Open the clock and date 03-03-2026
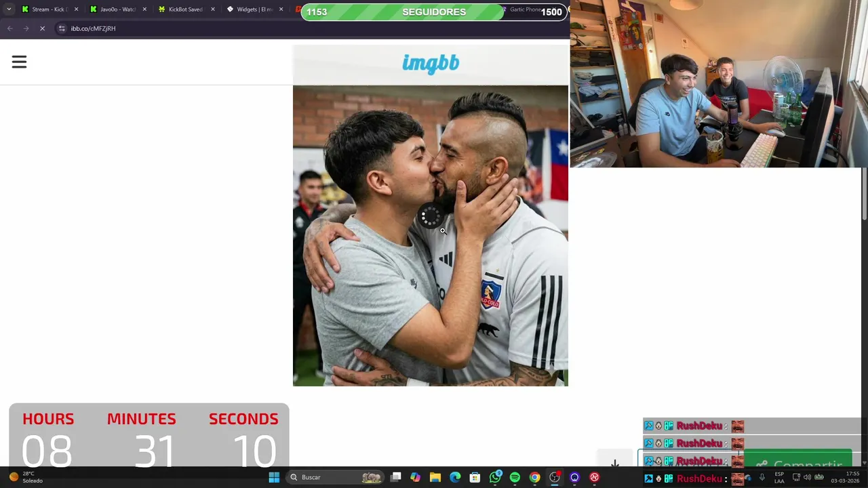The width and height of the screenshot is (868, 488). coord(845,477)
